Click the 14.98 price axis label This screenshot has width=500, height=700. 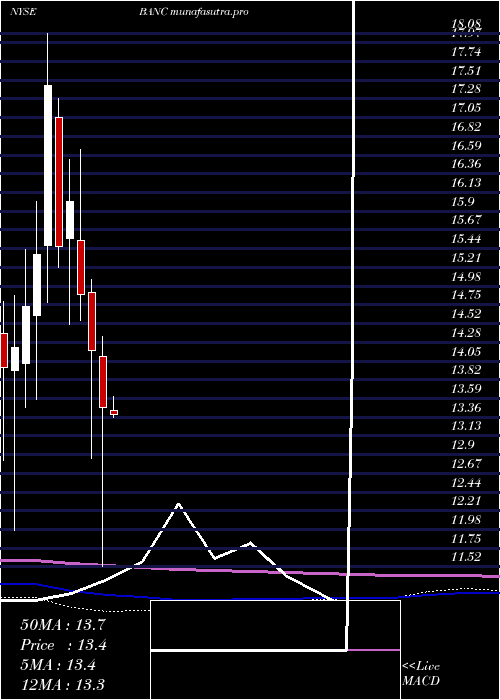coord(466,277)
